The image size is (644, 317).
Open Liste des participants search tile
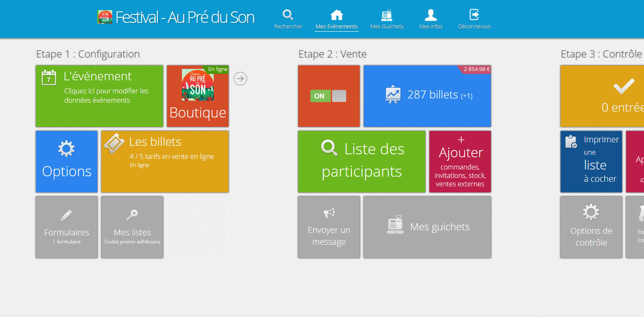(361, 161)
